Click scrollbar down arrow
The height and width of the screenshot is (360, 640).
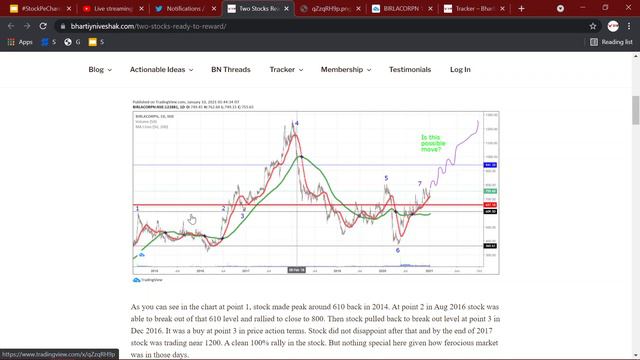click(x=636, y=355)
